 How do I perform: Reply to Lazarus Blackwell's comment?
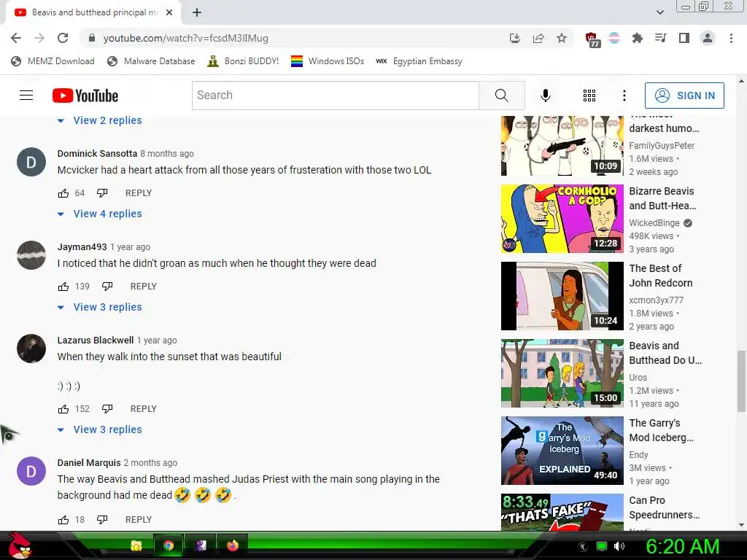pyautogui.click(x=144, y=408)
